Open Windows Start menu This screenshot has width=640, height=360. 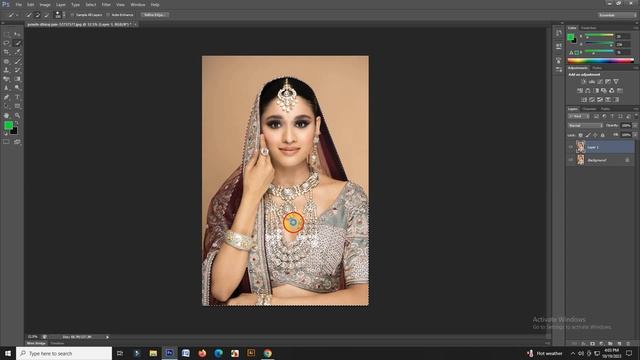click(x=8, y=353)
